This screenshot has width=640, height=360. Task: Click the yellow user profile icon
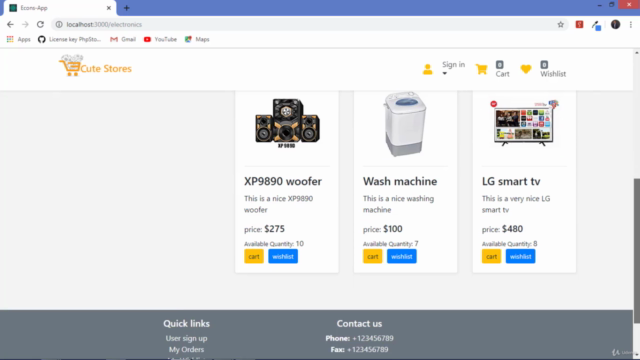tap(427, 69)
